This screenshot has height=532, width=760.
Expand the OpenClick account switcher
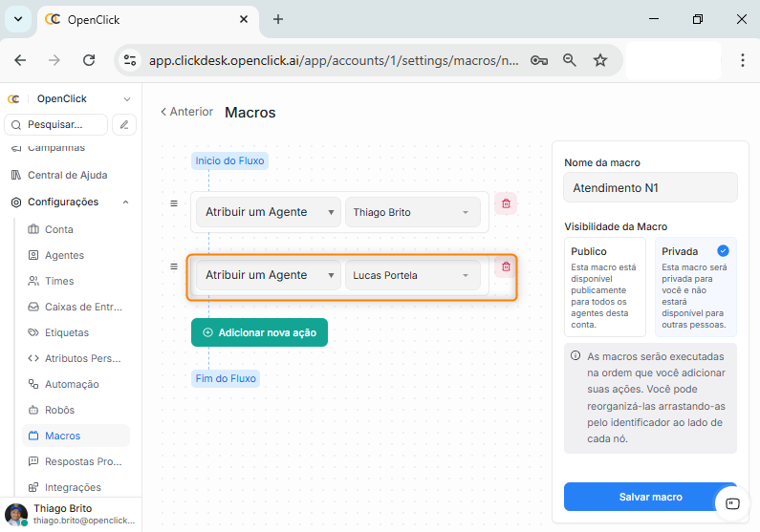coord(127,99)
